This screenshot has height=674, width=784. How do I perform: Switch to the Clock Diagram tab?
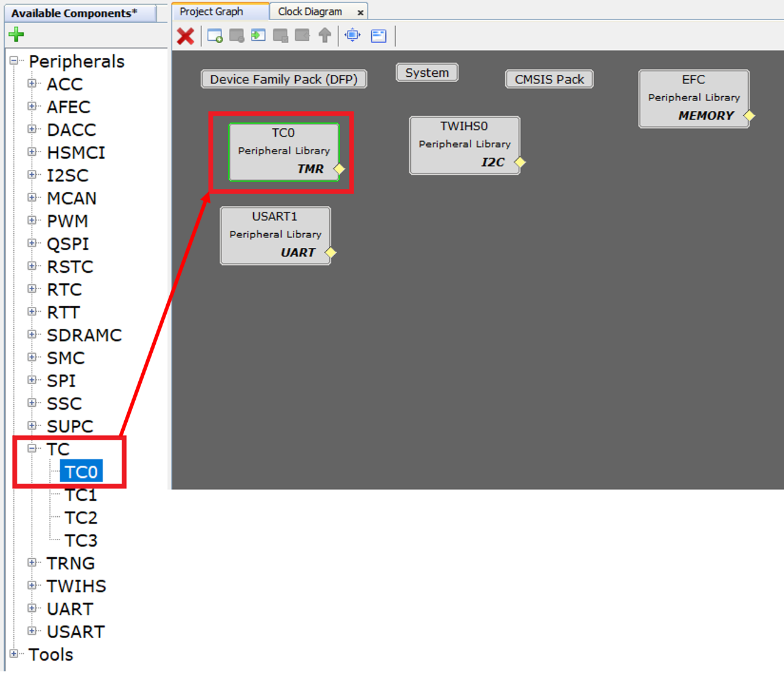tap(310, 12)
